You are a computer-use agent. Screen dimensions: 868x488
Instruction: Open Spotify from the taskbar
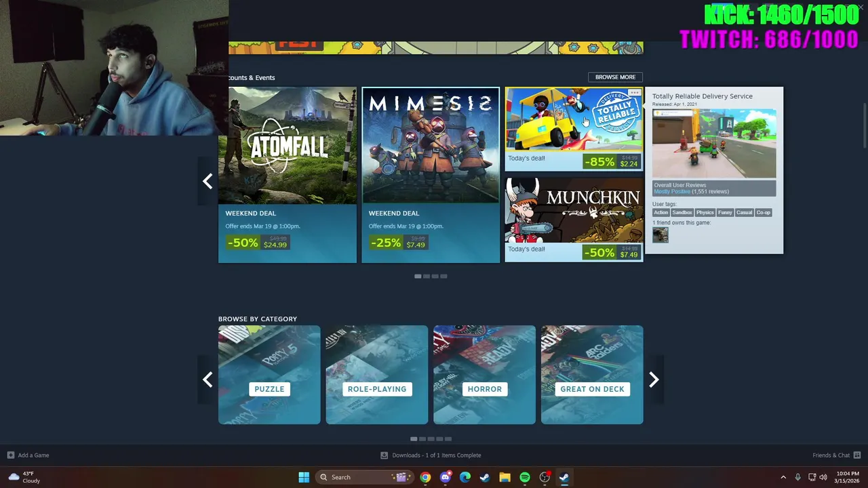tap(525, 477)
